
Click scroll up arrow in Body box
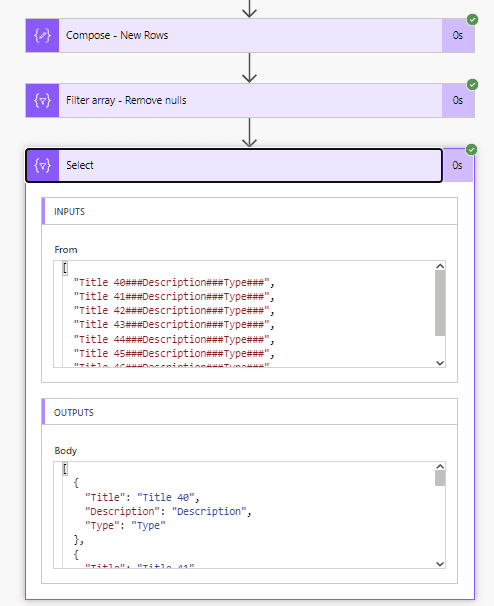click(440, 466)
